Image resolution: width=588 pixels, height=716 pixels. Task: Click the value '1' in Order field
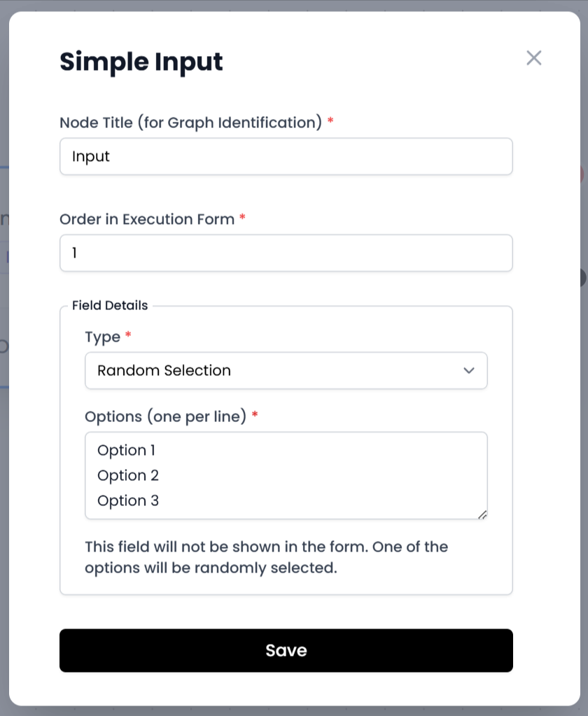74,253
